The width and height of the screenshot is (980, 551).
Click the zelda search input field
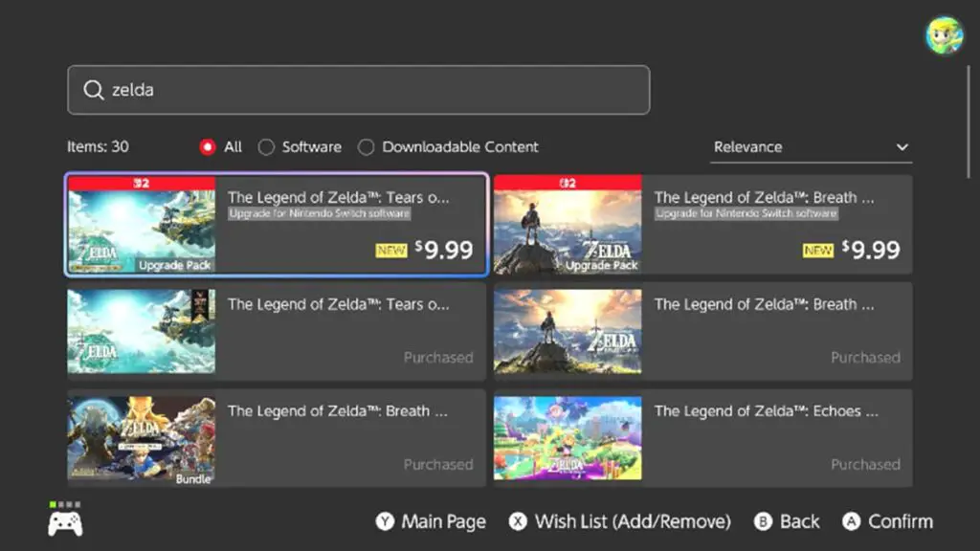point(359,90)
